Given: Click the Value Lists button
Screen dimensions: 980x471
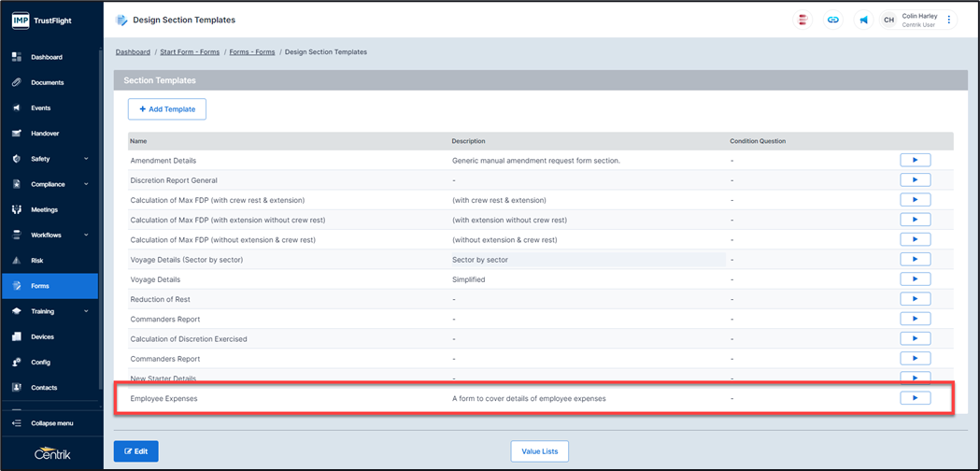Looking at the screenshot, I should (540, 451).
